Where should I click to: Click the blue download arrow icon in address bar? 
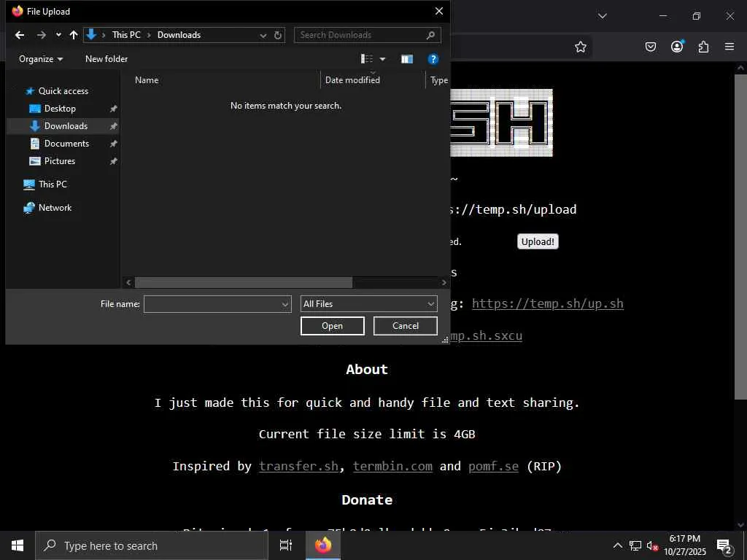pos(91,34)
